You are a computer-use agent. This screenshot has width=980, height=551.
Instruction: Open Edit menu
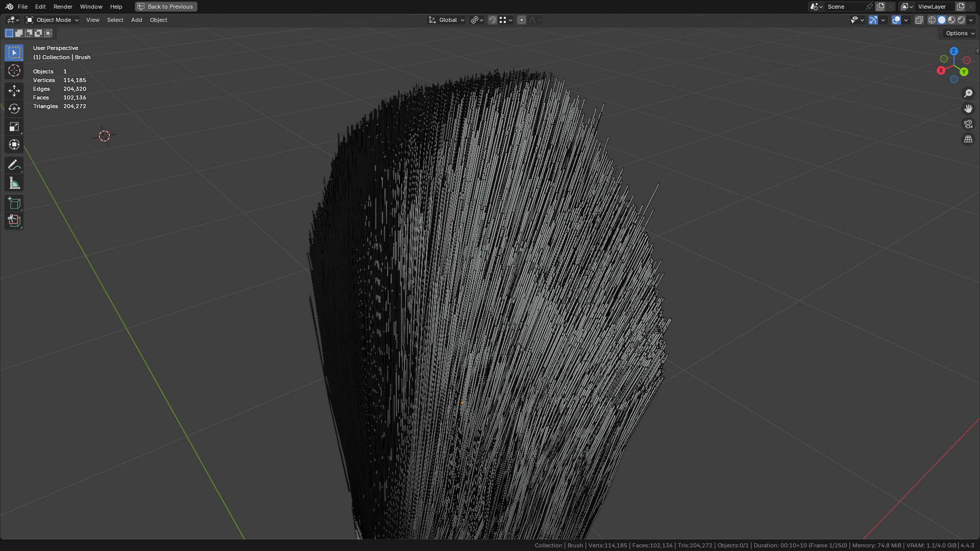point(40,7)
